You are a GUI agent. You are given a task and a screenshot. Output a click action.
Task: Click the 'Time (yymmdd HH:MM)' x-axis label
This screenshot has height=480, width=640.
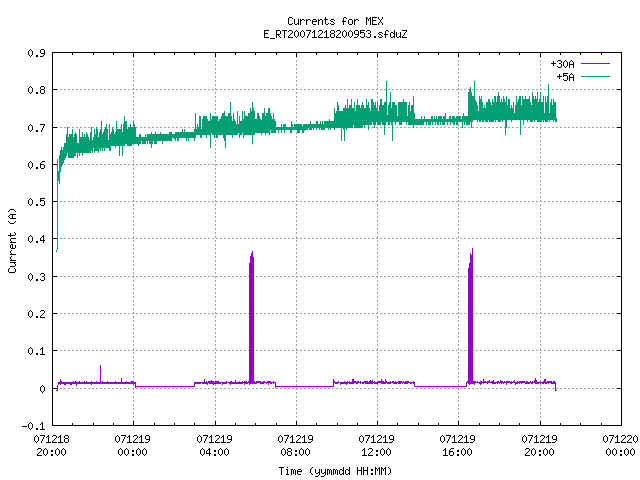click(335, 471)
